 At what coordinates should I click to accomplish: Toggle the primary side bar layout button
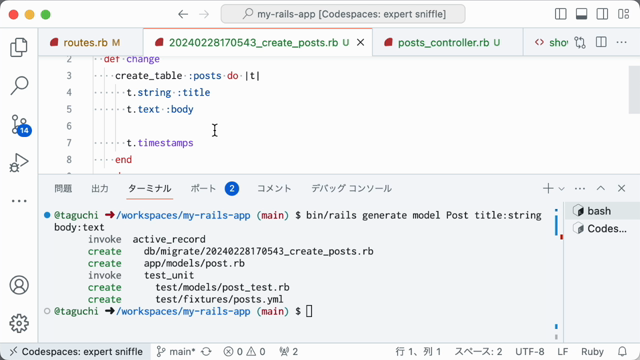561,14
